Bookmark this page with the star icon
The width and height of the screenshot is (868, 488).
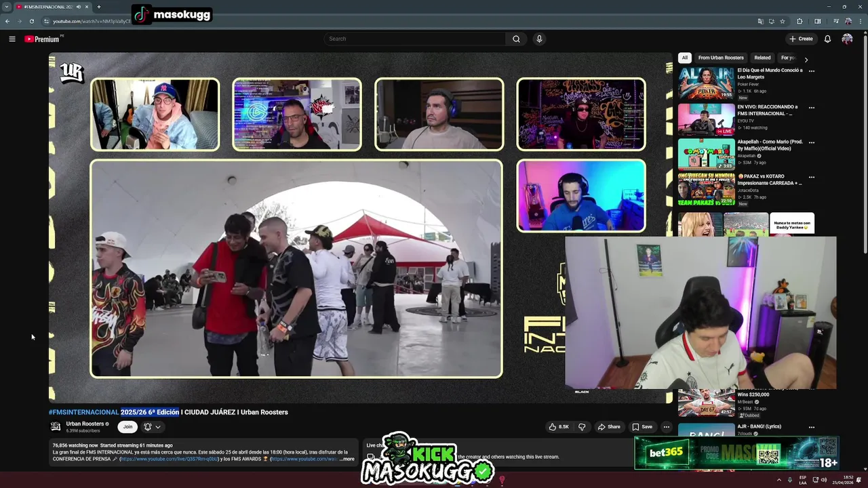[782, 21]
